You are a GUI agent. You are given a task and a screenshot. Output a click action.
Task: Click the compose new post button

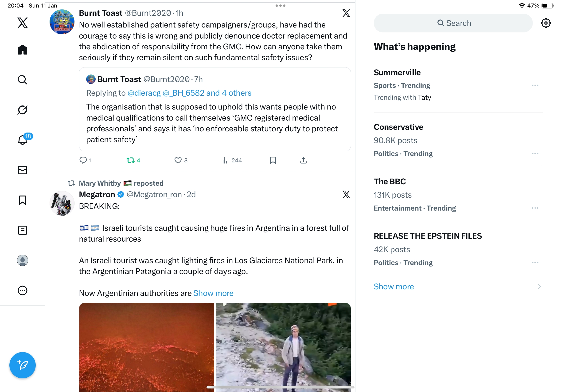point(23,365)
